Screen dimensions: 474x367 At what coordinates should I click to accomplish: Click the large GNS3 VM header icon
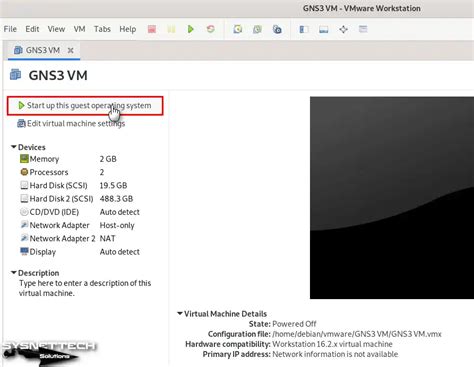tap(15, 75)
